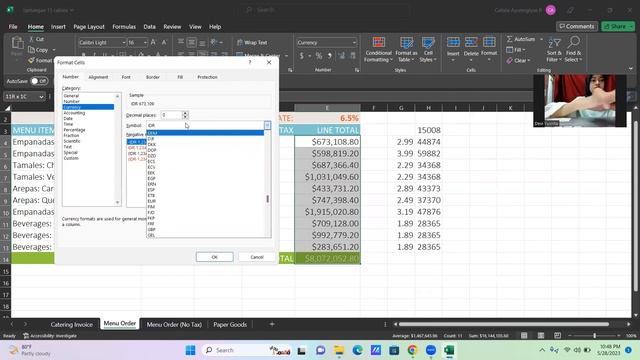Viewport: 640px width, 360px height.
Task: Click the Format as Table icon
Action: point(406,42)
